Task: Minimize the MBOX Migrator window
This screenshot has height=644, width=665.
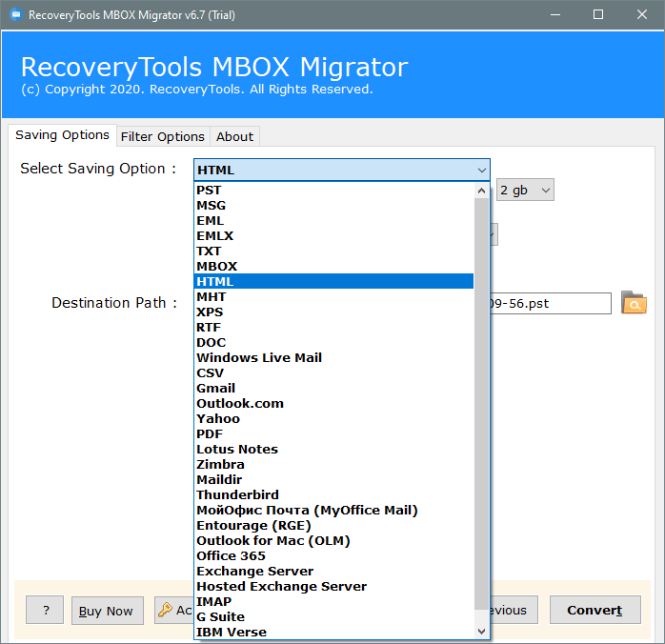Action: [555, 15]
